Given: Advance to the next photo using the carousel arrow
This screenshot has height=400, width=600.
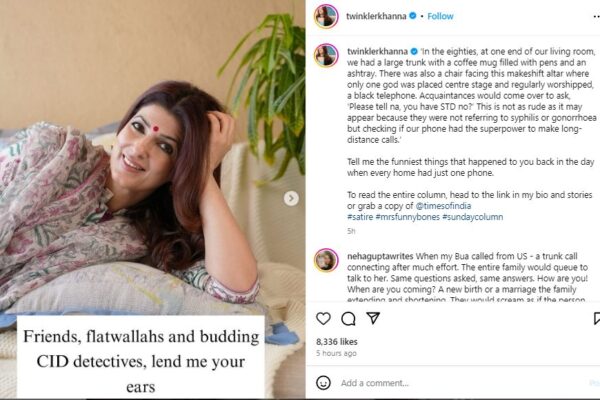Looking at the screenshot, I should [291, 198].
